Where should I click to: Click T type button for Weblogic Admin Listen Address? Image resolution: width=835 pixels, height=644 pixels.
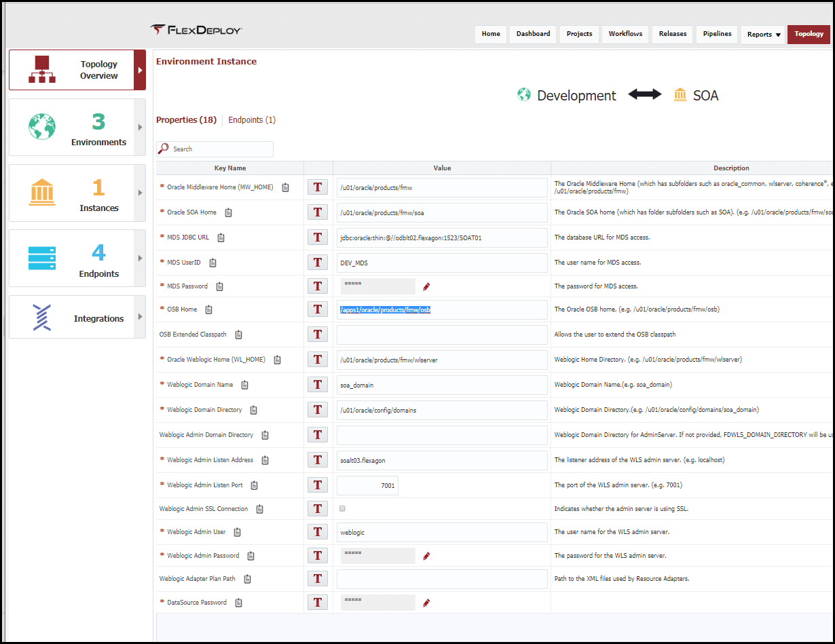pos(318,460)
